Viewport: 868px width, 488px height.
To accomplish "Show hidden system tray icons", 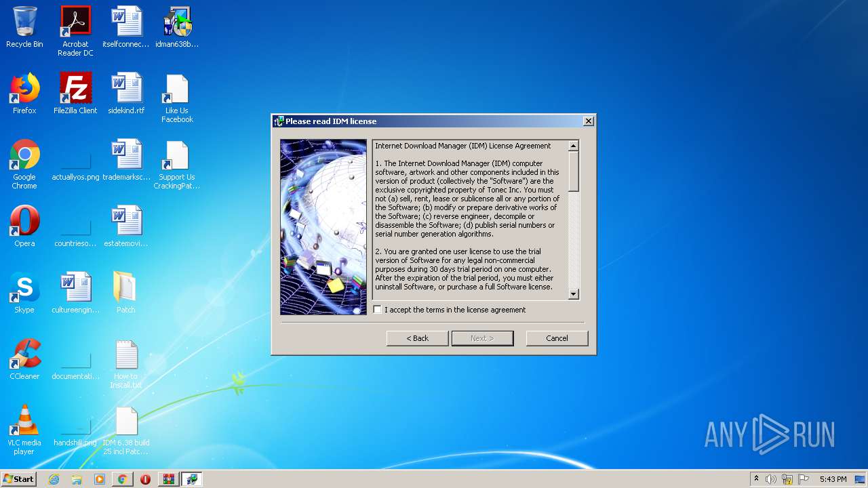I will (756, 479).
